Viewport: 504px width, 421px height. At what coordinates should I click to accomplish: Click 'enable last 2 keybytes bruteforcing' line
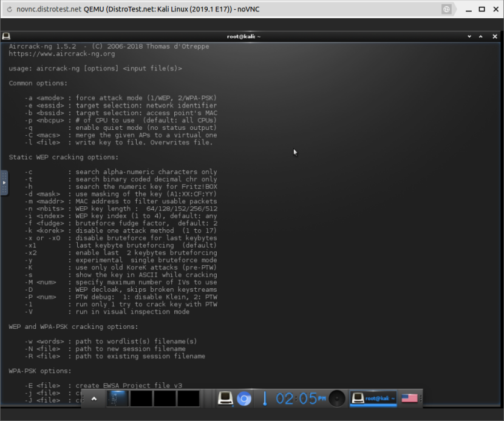tap(121, 253)
